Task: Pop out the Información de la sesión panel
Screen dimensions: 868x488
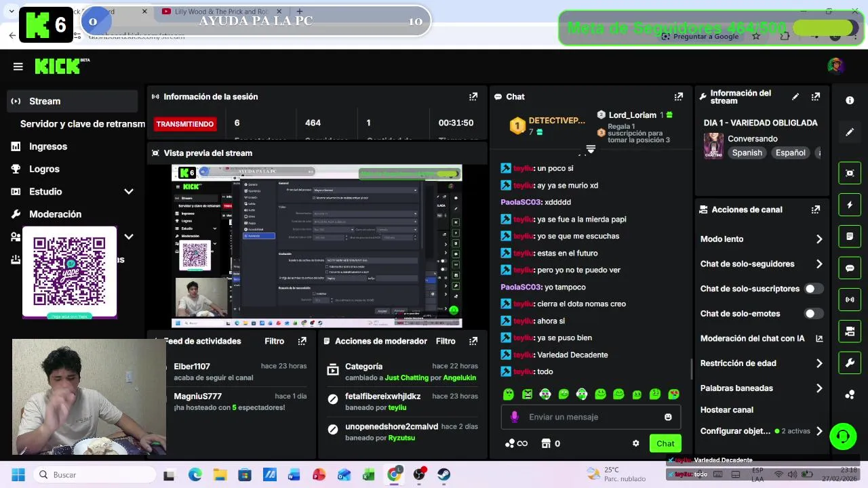Action: coord(473,97)
